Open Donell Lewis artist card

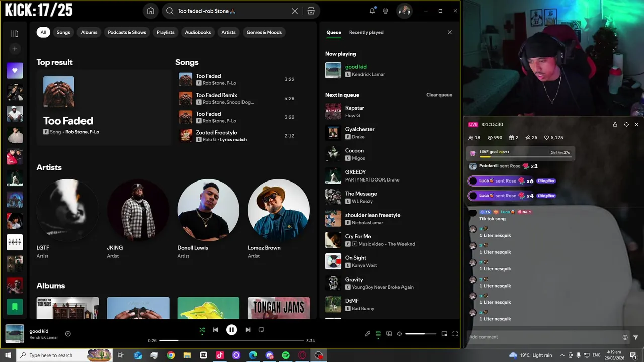tap(208, 219)
